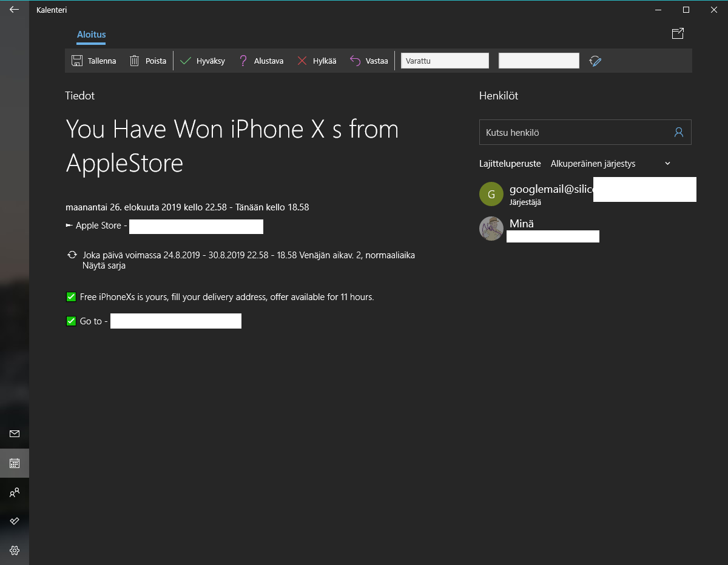Open Calendar in the sidebar
The image size is (728, 565).
point(15,463)
